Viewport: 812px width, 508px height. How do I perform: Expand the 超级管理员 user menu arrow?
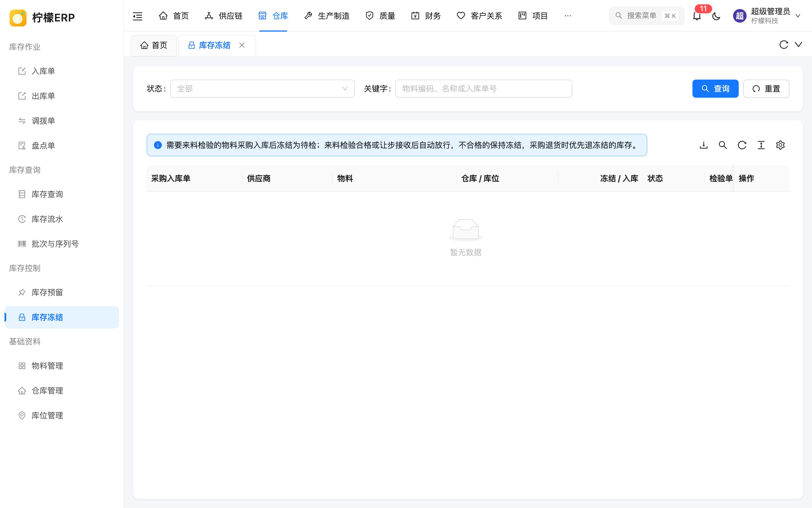coord(798,16)
